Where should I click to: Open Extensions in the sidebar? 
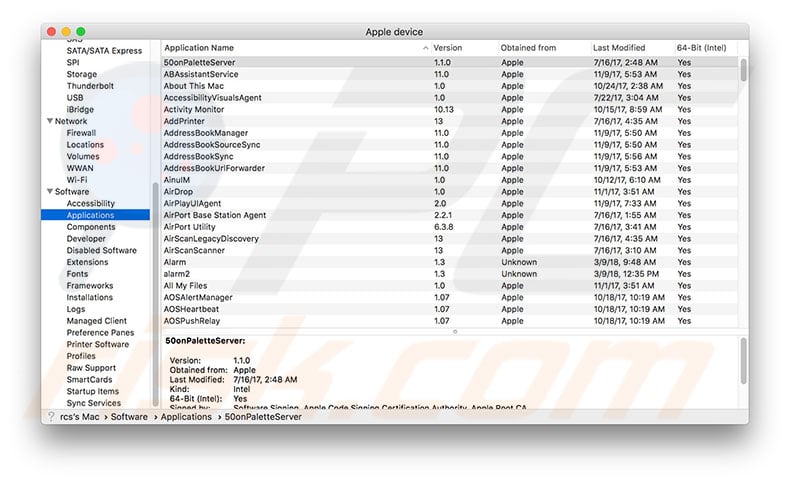pyautogui.click(x=87, y=262)
